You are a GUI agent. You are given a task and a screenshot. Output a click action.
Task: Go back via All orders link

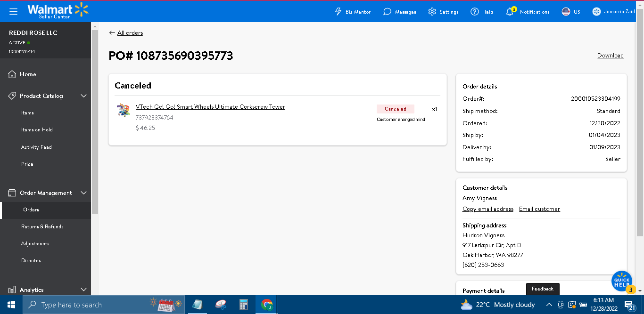pos(130,33)
